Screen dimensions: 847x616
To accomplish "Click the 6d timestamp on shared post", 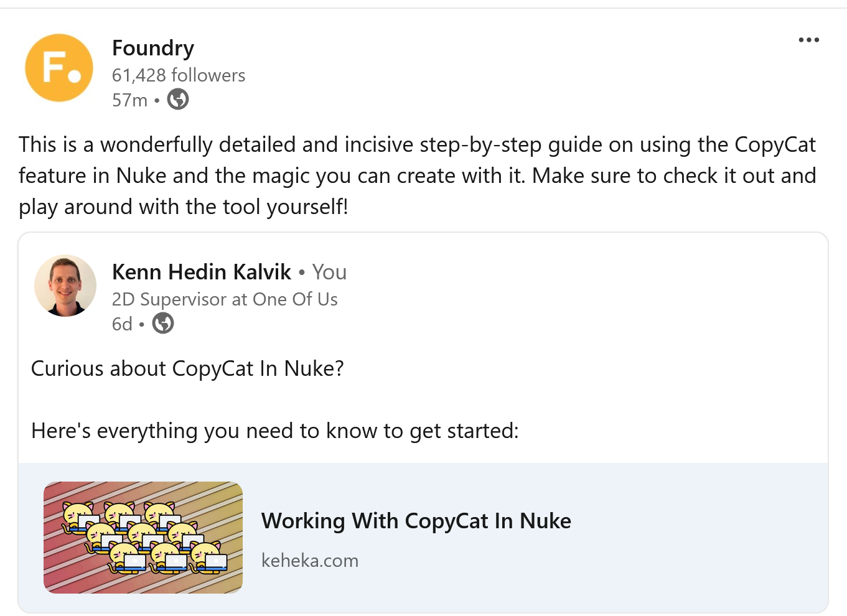I will point(122,324).
